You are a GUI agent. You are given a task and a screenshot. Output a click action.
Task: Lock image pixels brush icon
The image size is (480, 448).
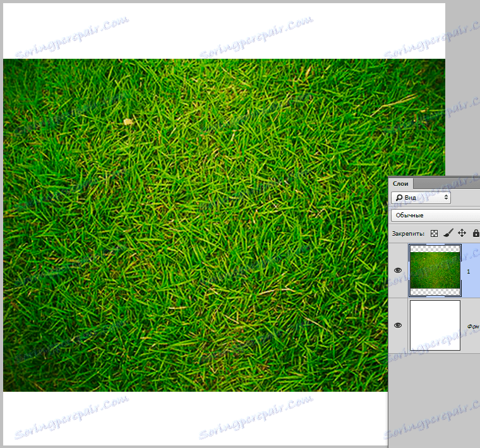448,233
